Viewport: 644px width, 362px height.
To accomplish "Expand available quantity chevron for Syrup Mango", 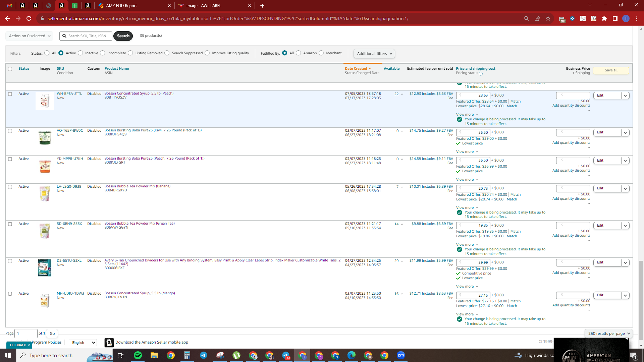I will coord(402,294).
